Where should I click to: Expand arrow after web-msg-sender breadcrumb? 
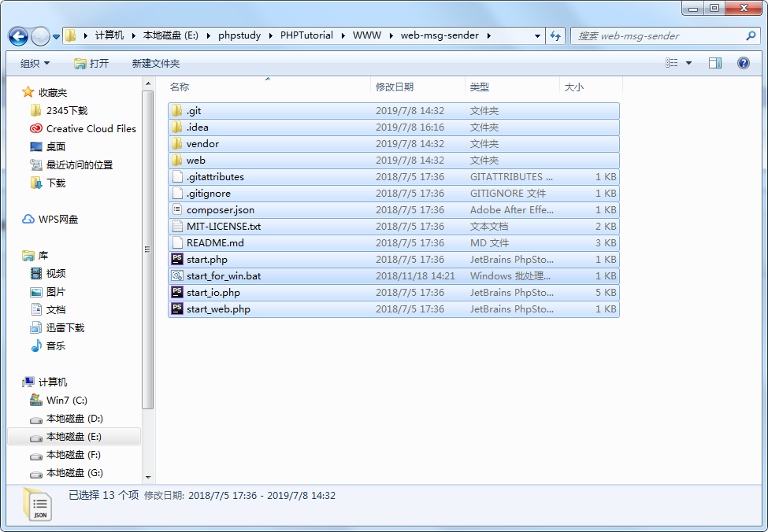pyautogui.click(x=489, y=35)
